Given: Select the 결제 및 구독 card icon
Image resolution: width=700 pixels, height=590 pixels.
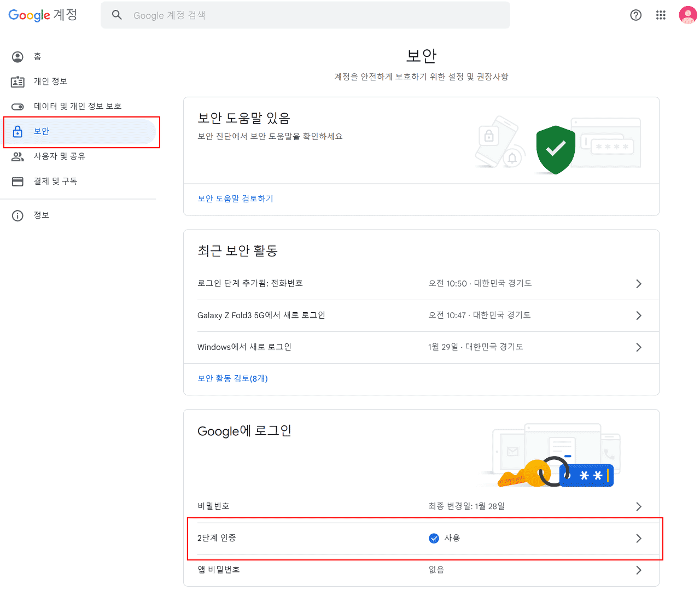Looking at the screenshot, I should [18, 182].
